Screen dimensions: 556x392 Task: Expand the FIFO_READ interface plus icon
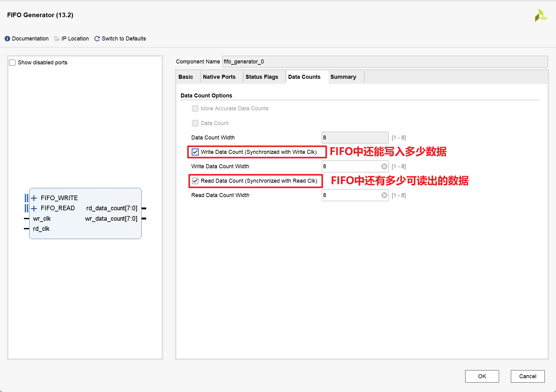click(x=34, y=208)
